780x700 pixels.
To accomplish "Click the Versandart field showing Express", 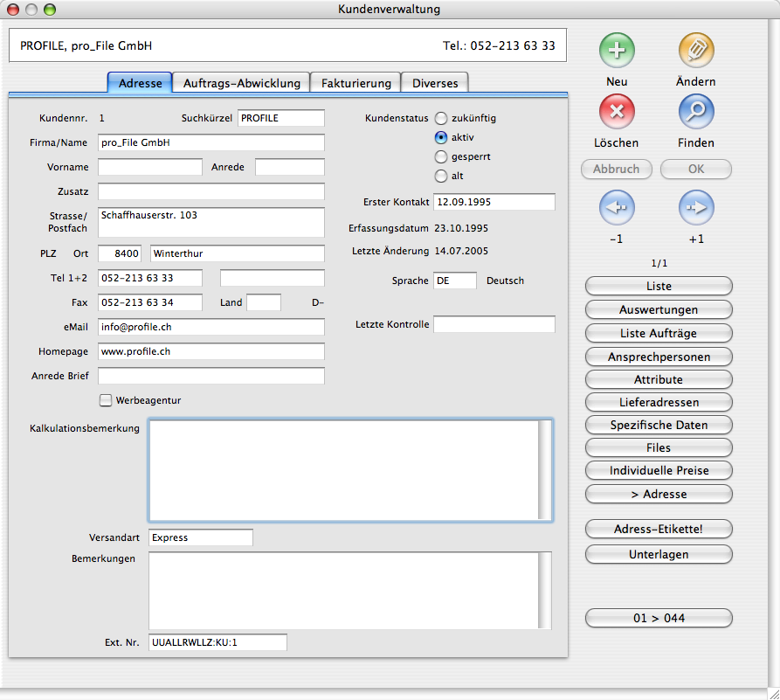I will [200, 537].
